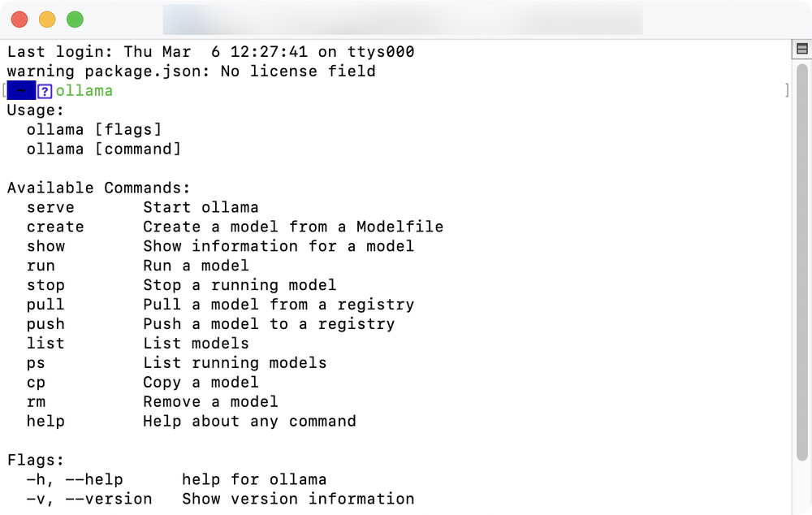This screenshot has height=515, width=812.
Task: Click the '--help' flag text
Action: tap(93, 479)
